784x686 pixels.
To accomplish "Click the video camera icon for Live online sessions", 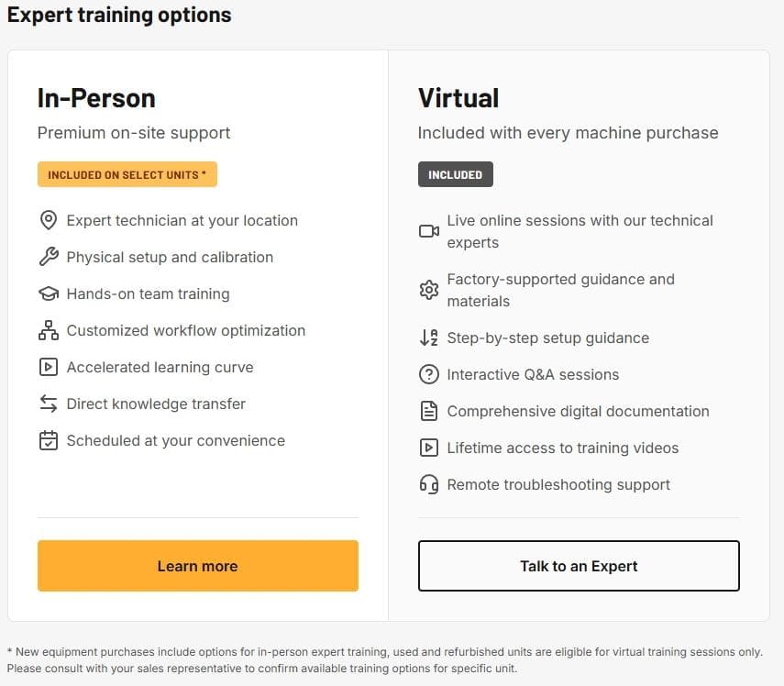I will [428, 232].
